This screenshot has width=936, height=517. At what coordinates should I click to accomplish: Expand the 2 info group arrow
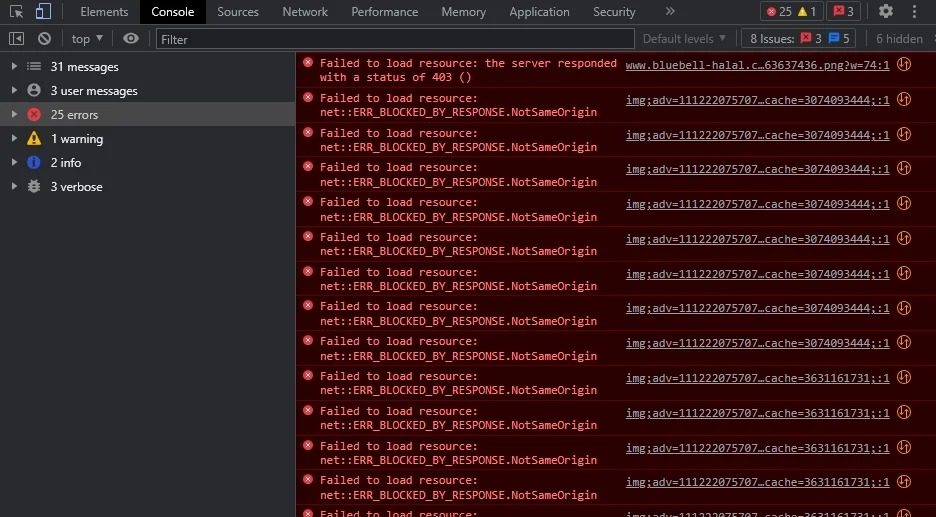coord(14,162)
